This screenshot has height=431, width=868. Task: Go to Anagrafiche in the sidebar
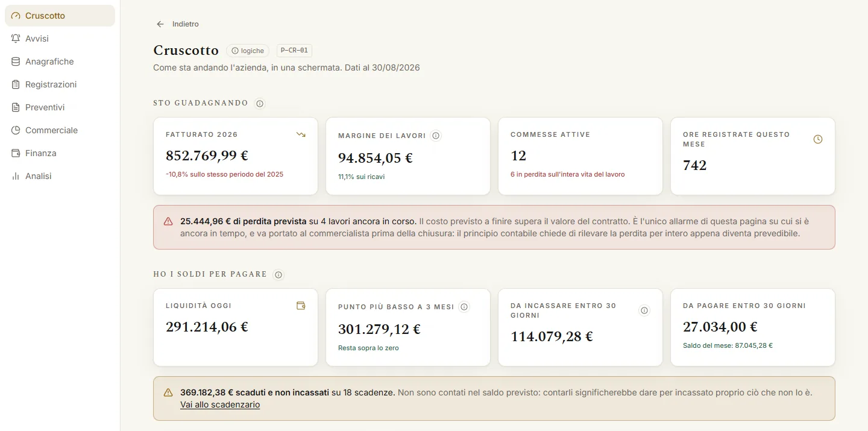(x=60, y=61)
